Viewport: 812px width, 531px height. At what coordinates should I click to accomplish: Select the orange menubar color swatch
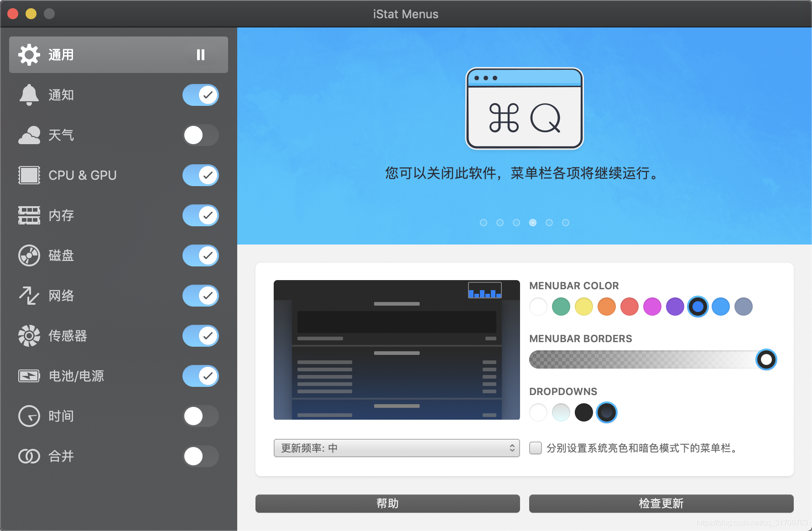(607, 307)
